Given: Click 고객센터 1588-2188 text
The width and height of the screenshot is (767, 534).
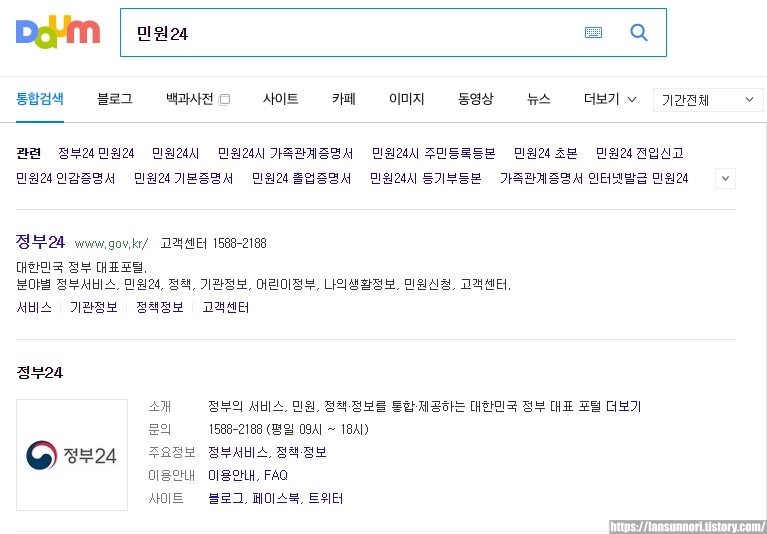Looking at the screenshot, I should point(214,244).
